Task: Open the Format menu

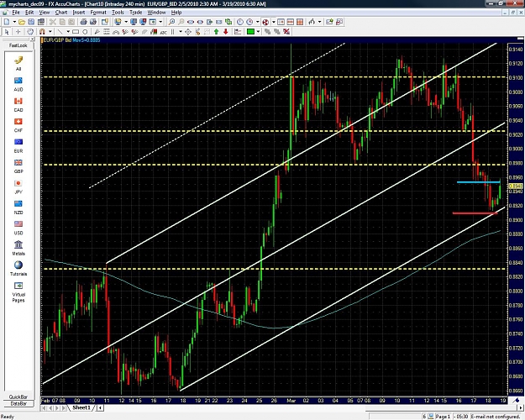Action: pos(98,13)
